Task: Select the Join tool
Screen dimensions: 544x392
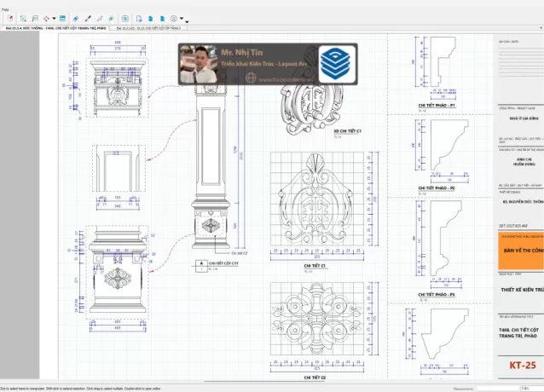Action: point(111,19)
